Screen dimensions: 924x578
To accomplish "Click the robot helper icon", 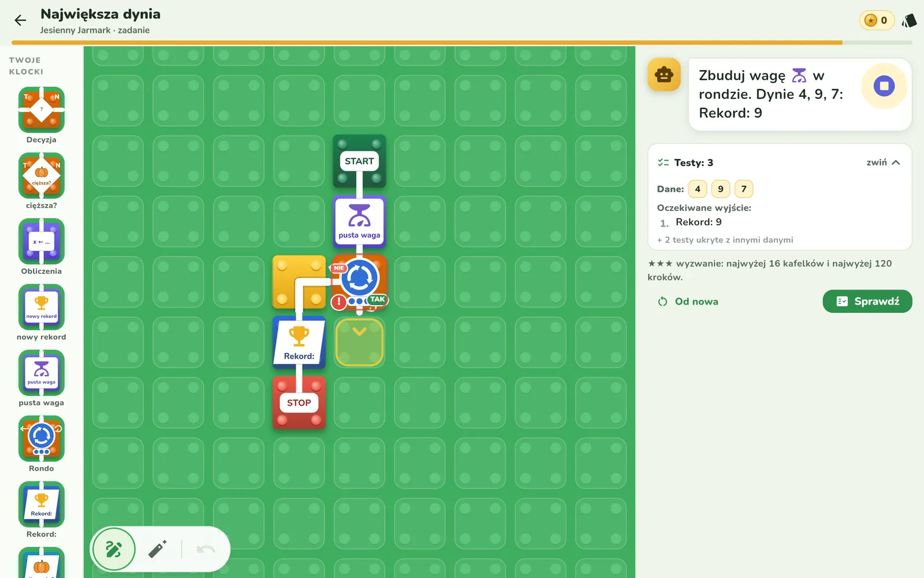I will pos(664,75).
